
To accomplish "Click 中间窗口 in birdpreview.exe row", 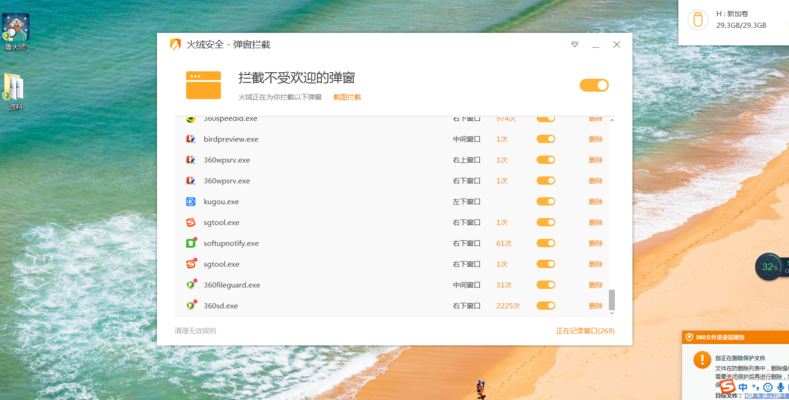I will tap(466, 139).
